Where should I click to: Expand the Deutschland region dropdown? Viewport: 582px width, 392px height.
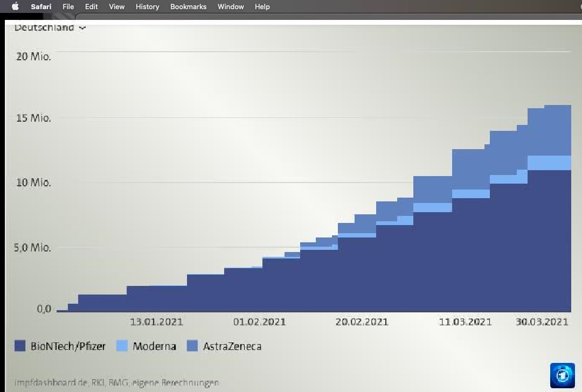(50, 27)
